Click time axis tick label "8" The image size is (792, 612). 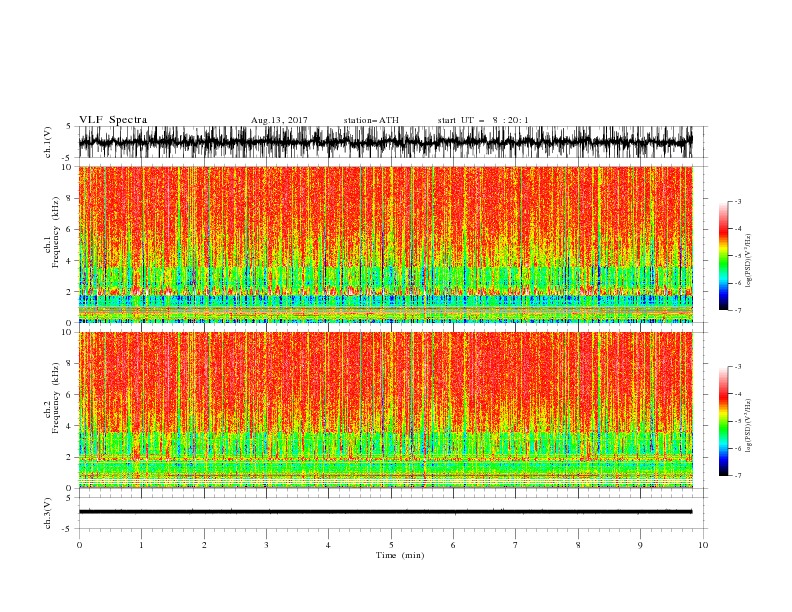click(578, 545)
